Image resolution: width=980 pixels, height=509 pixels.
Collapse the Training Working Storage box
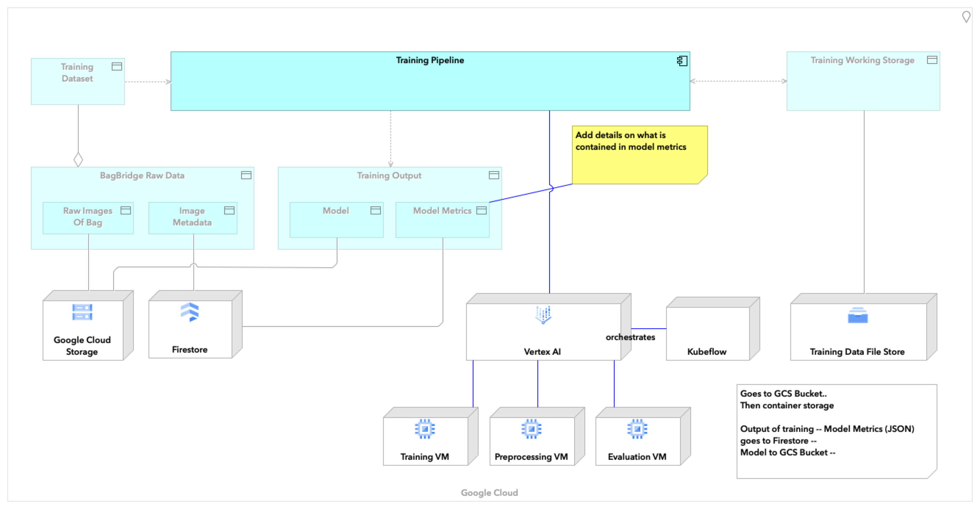click(x=931, y=60)
